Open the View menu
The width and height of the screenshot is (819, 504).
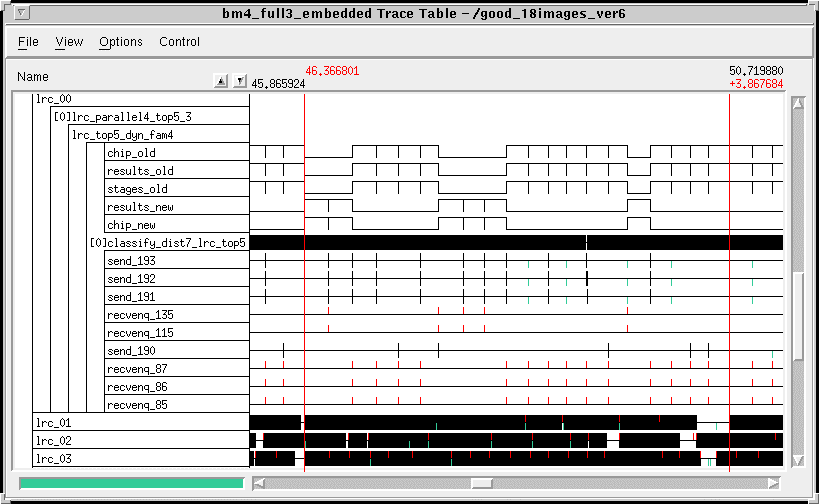click(x=69, y=42)
